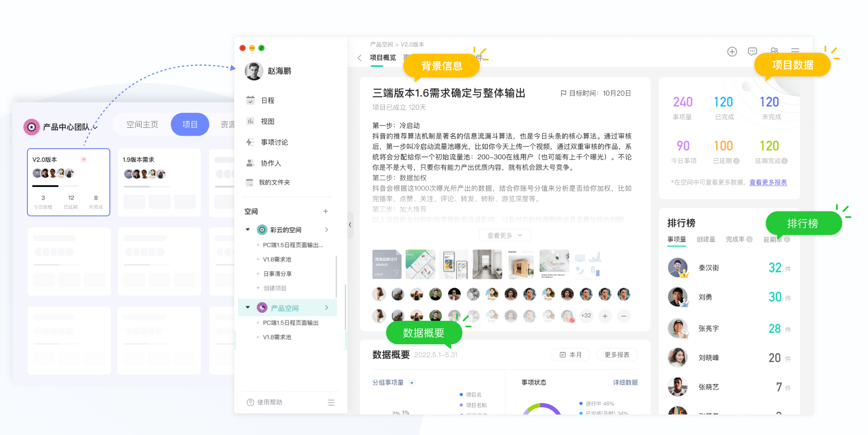Viewport: 868px width, 435px height.
Task: Open the 视图 view icon
Action: point(251,121)
